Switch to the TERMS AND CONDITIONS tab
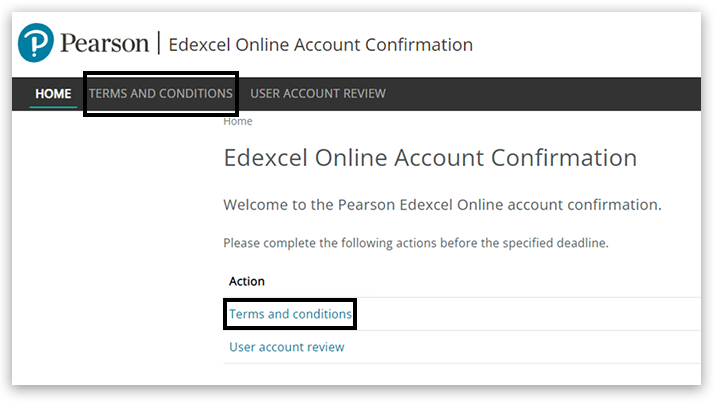Image resolution: width=719 pixels, height=403 pixels. point(160,94)
